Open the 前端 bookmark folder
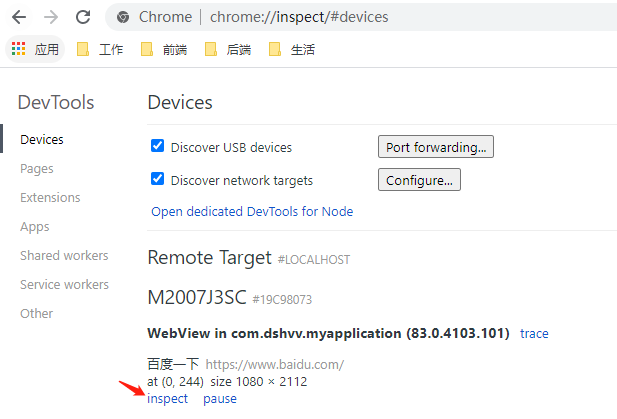This screenshot has height=419, width=617. pyautogui.click(x=164, y=50)
